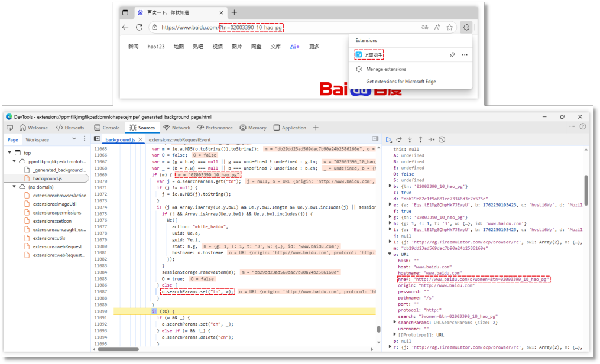
Task: Open the Extensions puzzle icon in the browser toolbar
Action: click(x=466, y=27)
